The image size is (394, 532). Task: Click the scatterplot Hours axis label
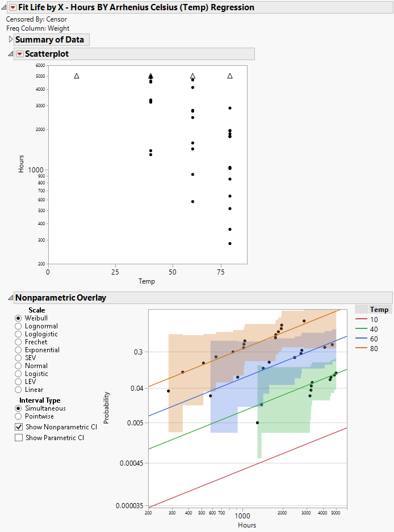[x=21, y=164]
